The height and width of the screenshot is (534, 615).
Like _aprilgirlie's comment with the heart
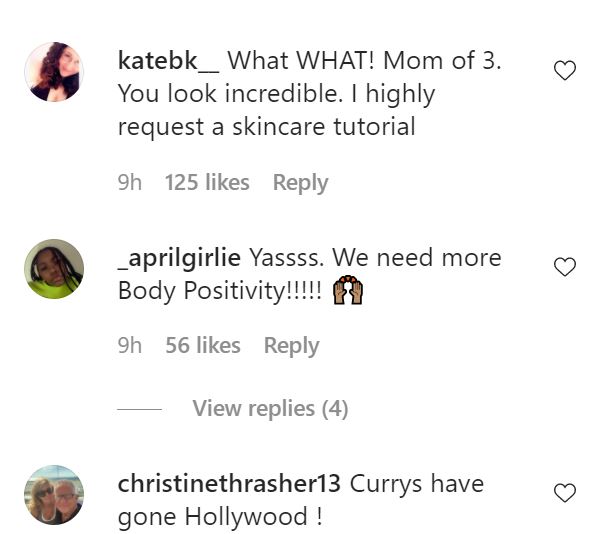click(x=565, y=267)
